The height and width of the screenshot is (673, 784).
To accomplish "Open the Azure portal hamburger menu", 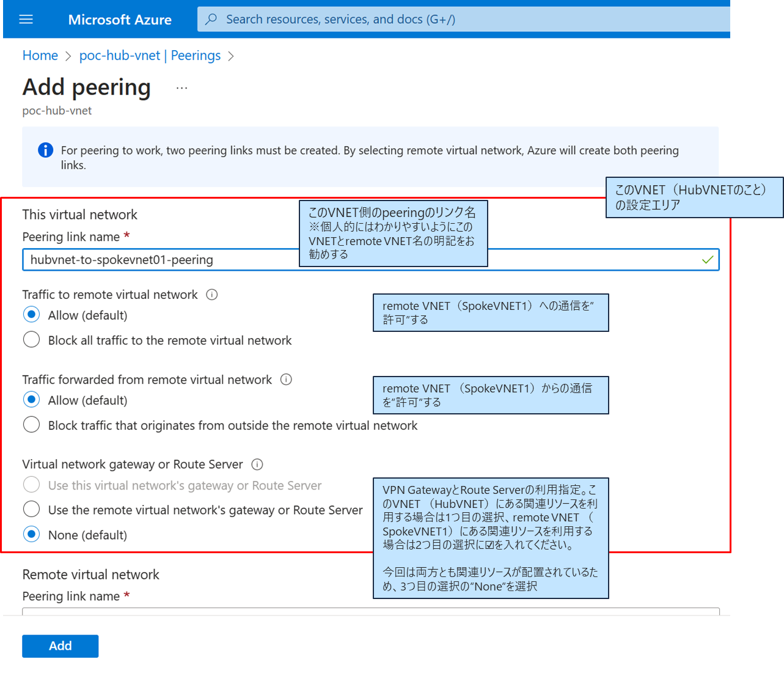I will [26, 20].
